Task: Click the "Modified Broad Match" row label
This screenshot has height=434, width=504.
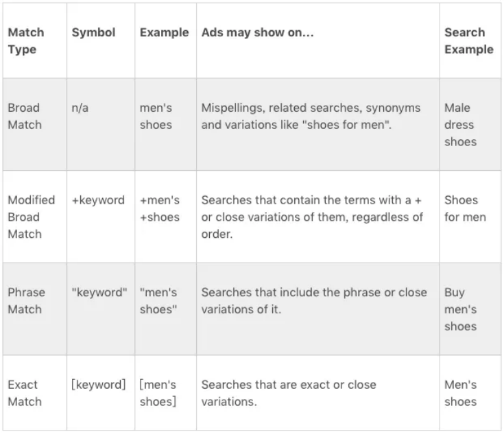Action: pyautogui.click(x=31, y=217)
